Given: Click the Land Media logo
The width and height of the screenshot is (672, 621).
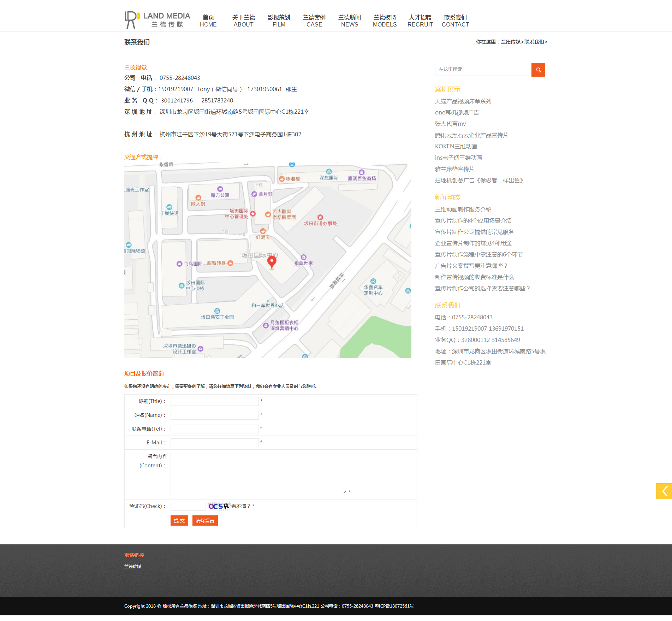Looking at the screenshot, I should pos(157,20).
